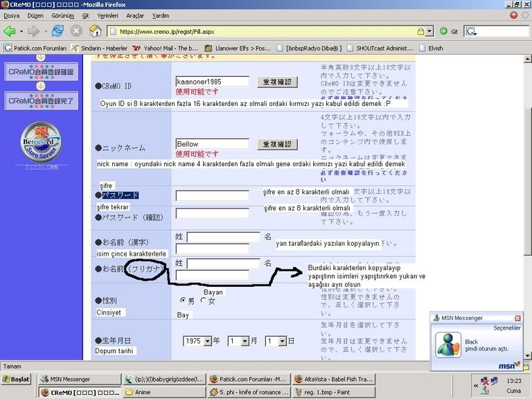Click the Forward arrow toolbar button
The image size is (532, 399).
pyautogui.click(x=33, y=32)
